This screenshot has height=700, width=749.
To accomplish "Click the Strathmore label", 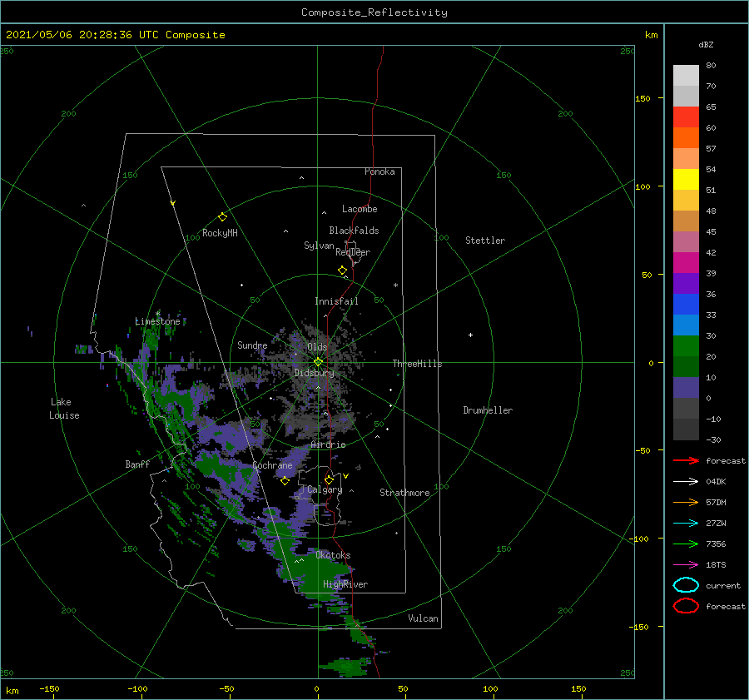I will point(404,493).
